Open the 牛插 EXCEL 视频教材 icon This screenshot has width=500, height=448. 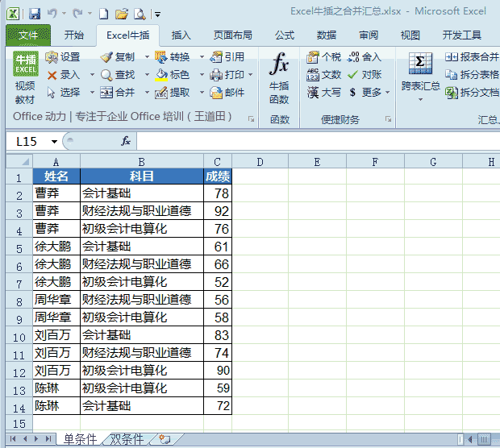pos(26,77)
